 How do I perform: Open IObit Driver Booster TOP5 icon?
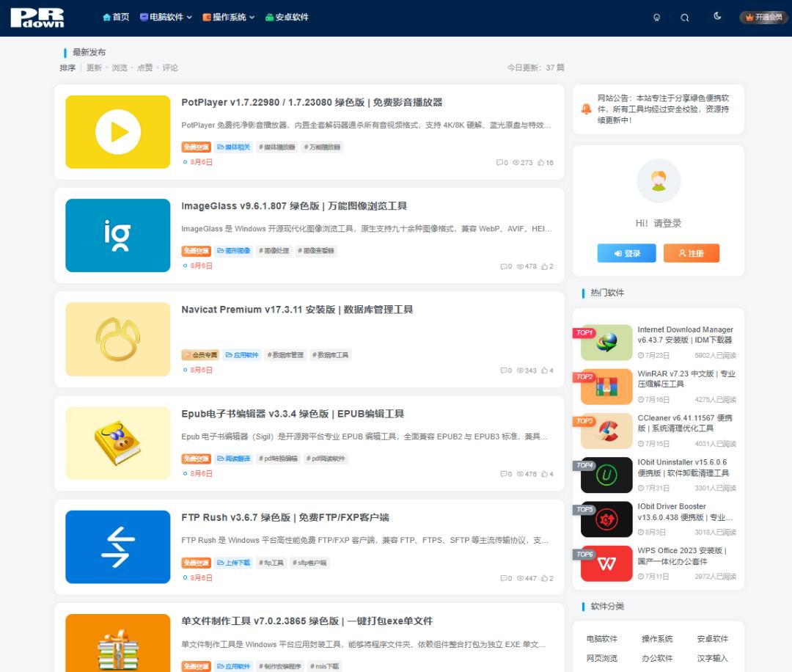coord(606,519)
